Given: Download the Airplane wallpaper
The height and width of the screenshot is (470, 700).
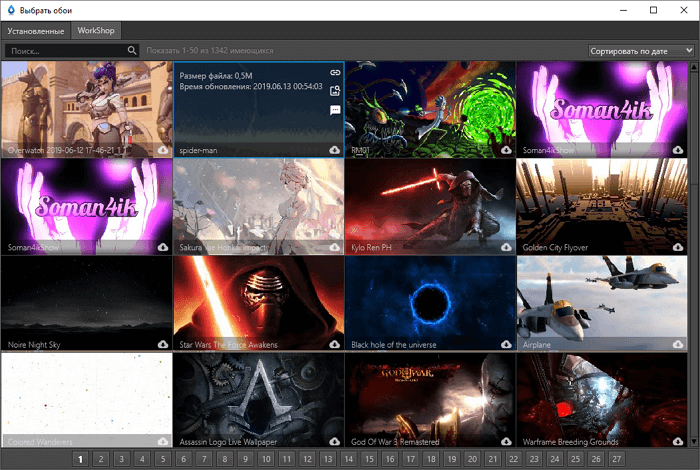Looking at the screenshot, I should tap(677, 344).
